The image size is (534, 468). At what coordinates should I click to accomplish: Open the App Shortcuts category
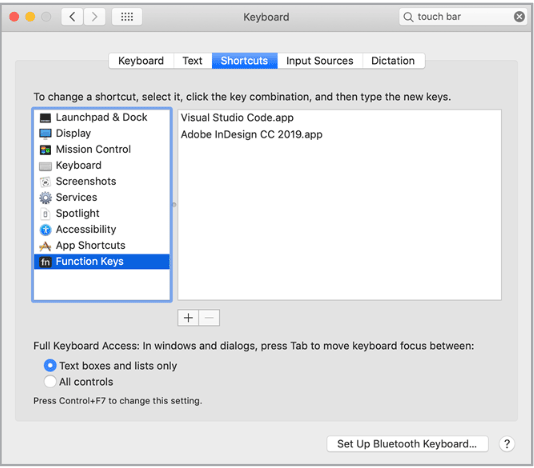point(101,245)
